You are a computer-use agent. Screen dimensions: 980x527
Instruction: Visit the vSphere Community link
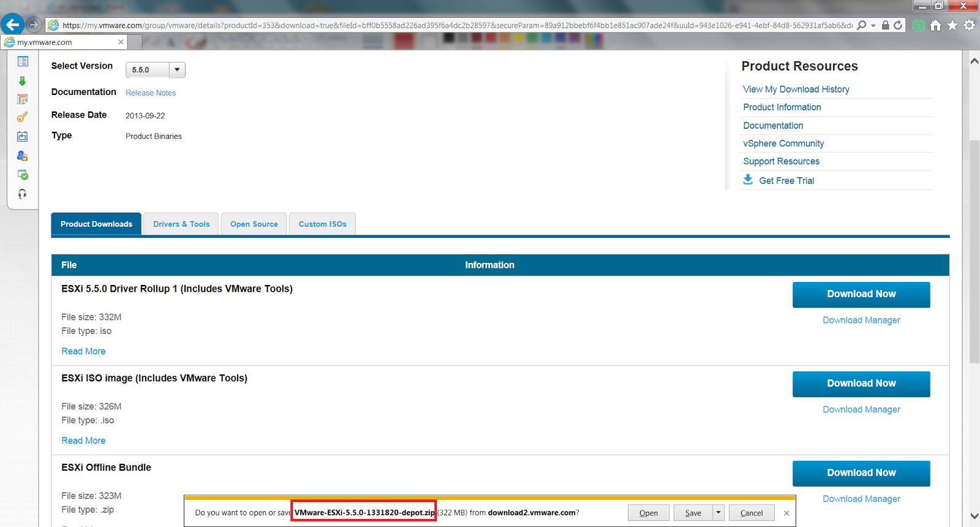(783, 143)
